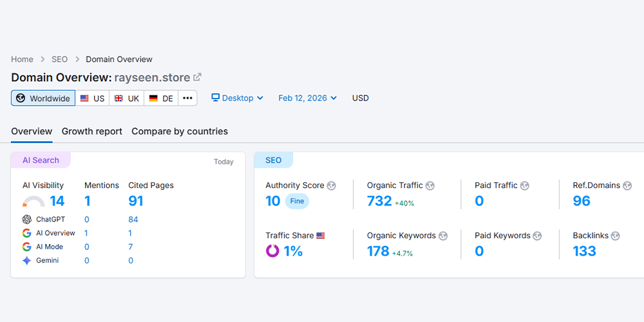Open rayseen.store external link icon
Viewport: 644px width, 322px height.
pos(197,77)
